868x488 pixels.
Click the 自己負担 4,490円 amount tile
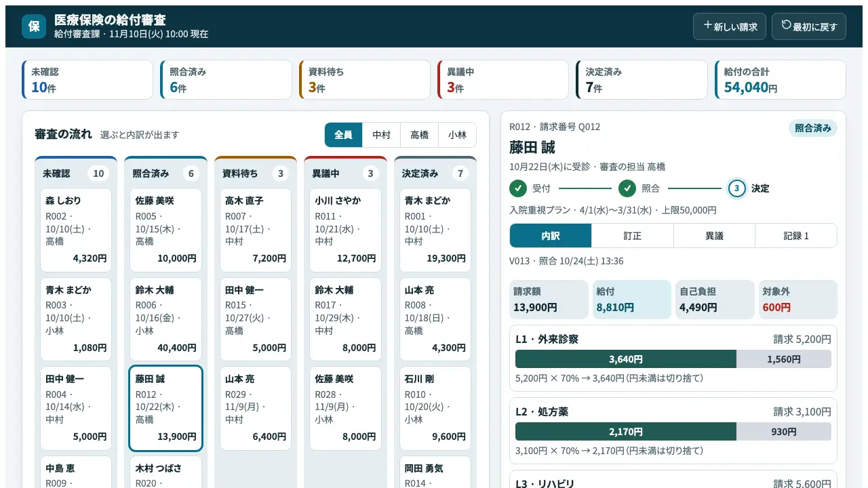[x=715, y=300]
